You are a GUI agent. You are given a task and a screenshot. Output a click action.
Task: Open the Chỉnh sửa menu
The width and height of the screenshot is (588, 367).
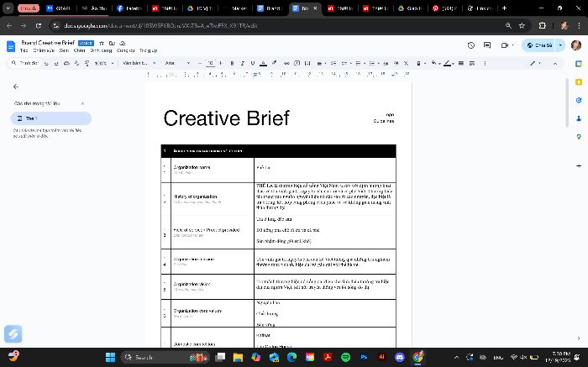click(44, 50)
